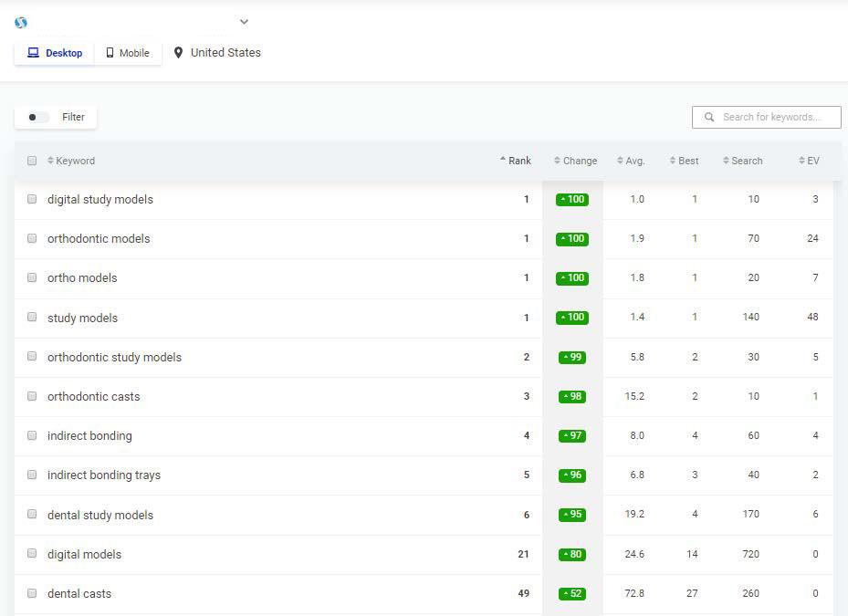Click the United States location pin icon
This screenshot has height=616, width=848.
[178, 53]
